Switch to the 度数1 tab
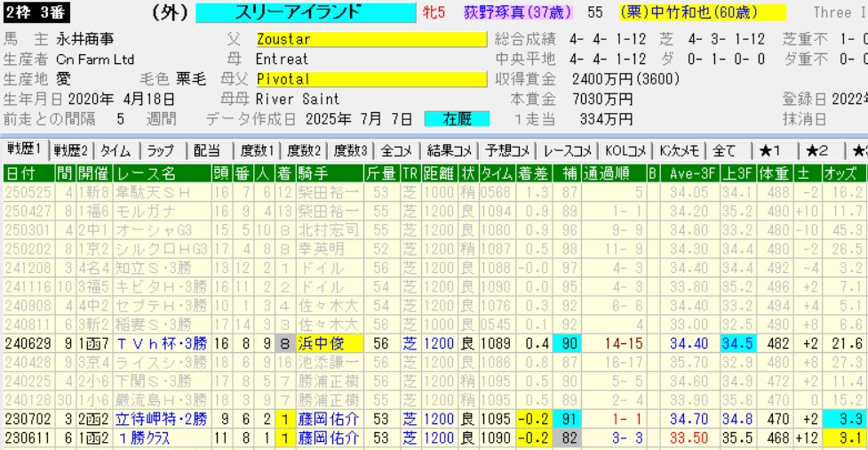The width and height of the screenshot is (868, 450). [256, 150]
